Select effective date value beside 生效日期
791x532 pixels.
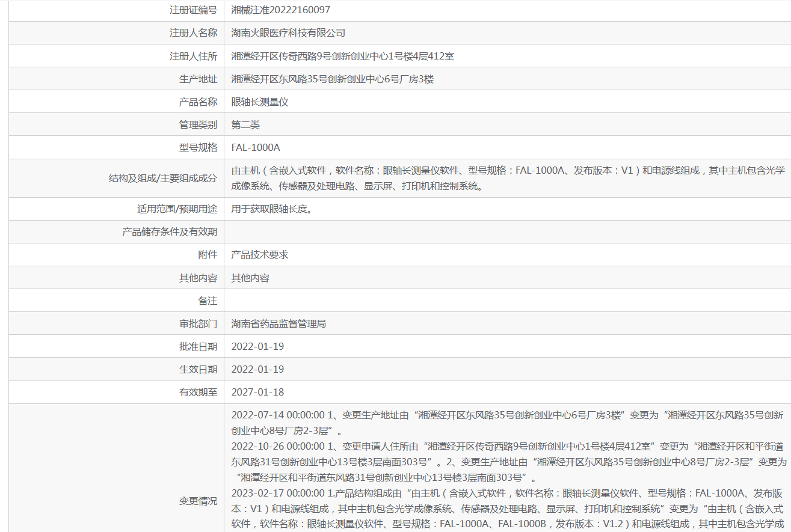point(257,369)
